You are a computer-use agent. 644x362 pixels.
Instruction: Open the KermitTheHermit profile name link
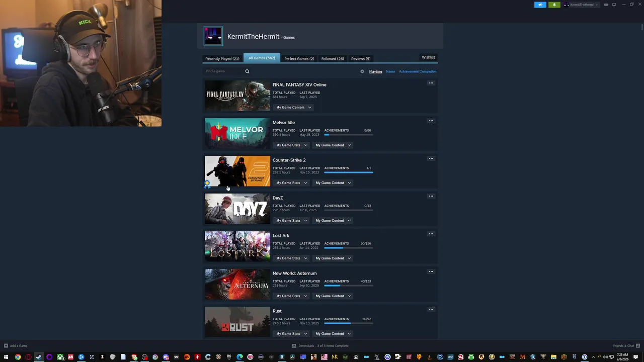253,37
